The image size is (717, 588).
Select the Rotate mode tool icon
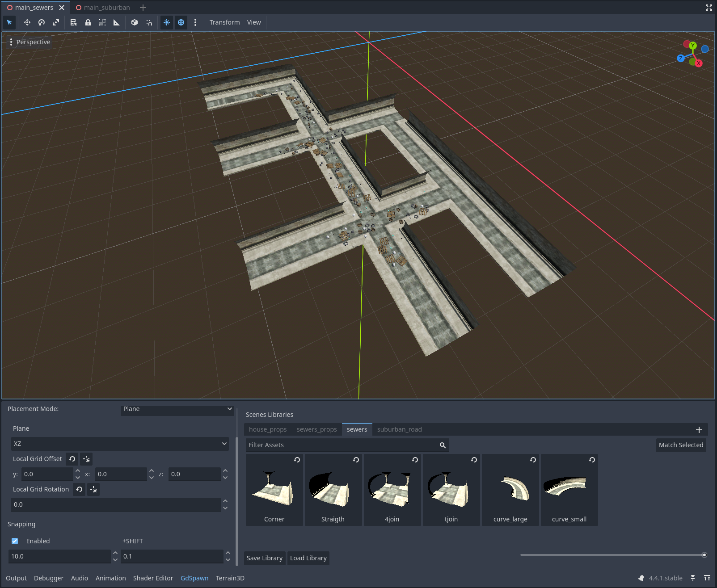(42, 22)
